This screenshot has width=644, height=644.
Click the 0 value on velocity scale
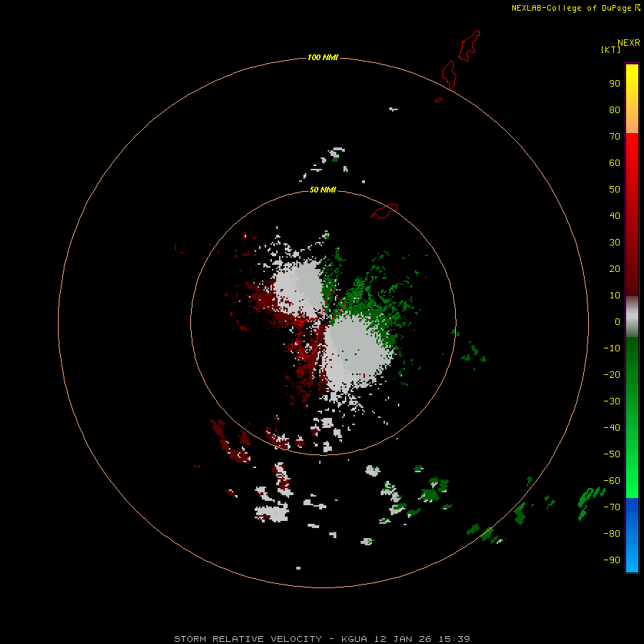pos(618,321)
